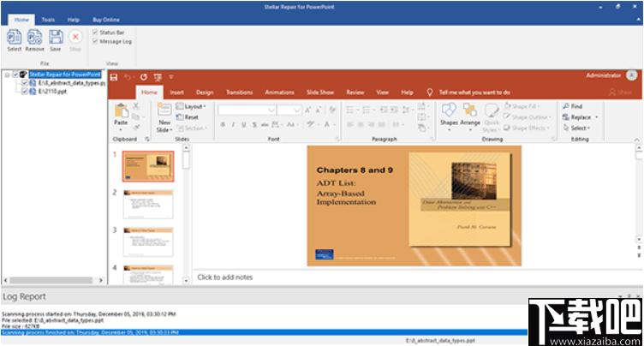The width and height of the screenshot is (644, 346).
Task: Click the Undo arrow in PowerPoint toolbar
Action: [x=128, y=77]
